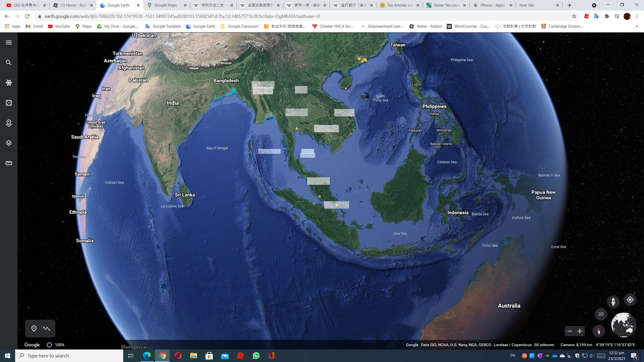Image resolution: width=644 pixels, height=362 pixels.
Task: Open Map Style layers icon
Action: pyautogui.click(x=9, y=143)
